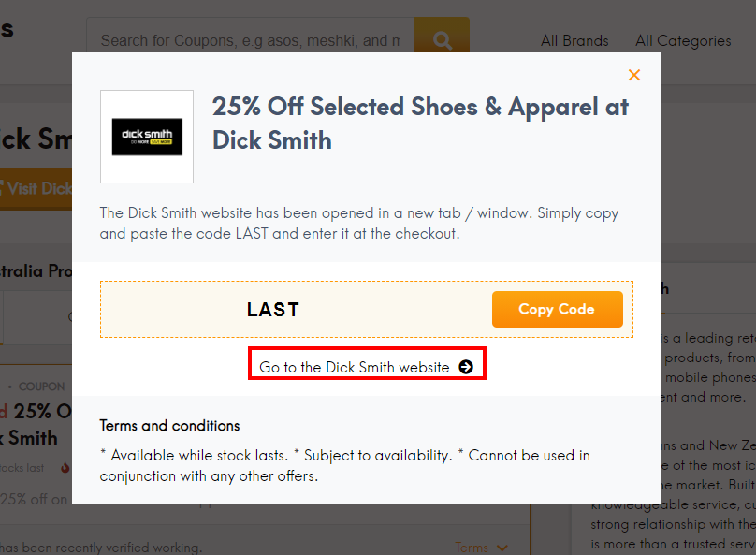Expand Terms using the chevron arrow
Viewport: 756px width, 555px height.
coord(502,548)
